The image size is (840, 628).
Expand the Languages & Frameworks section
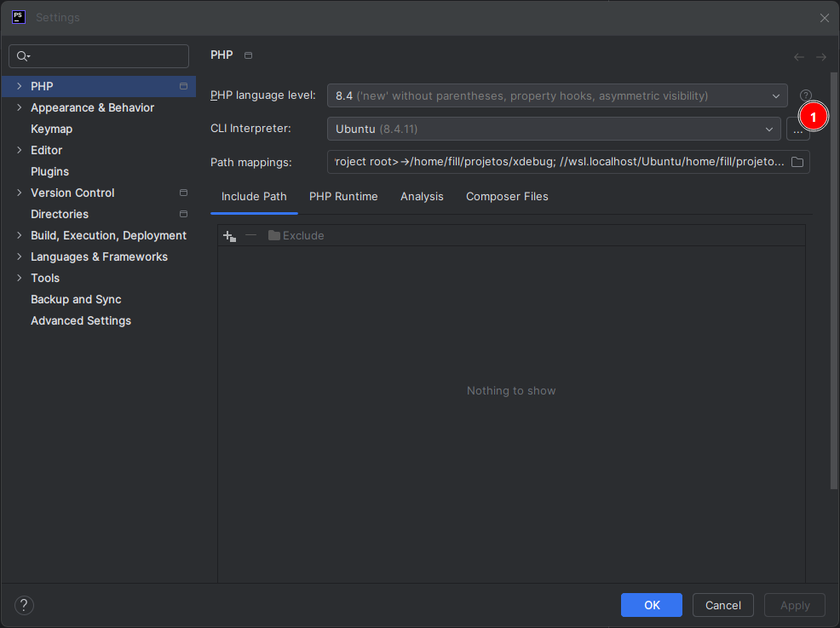[20, 257]
